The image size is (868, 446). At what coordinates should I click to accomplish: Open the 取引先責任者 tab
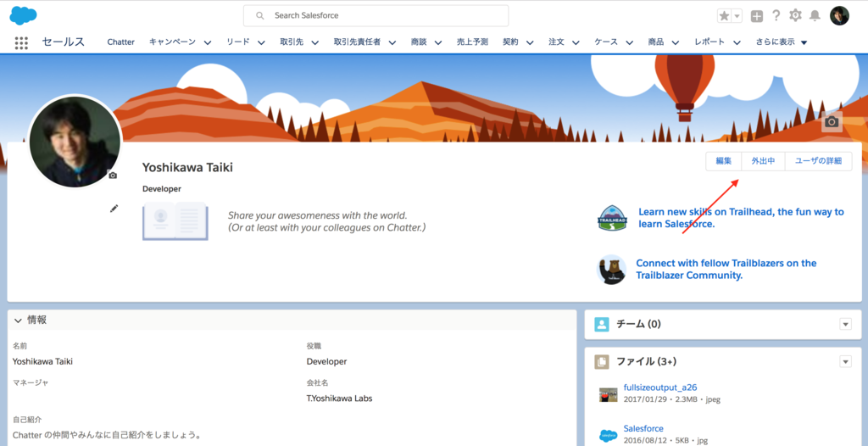click(x=357, y=42)
